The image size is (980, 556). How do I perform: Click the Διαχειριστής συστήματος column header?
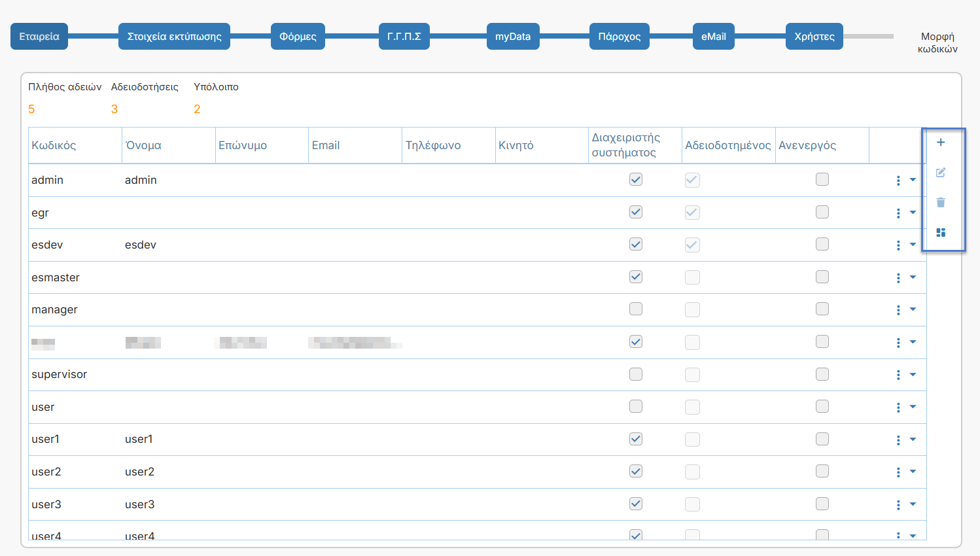click(635, 145)
